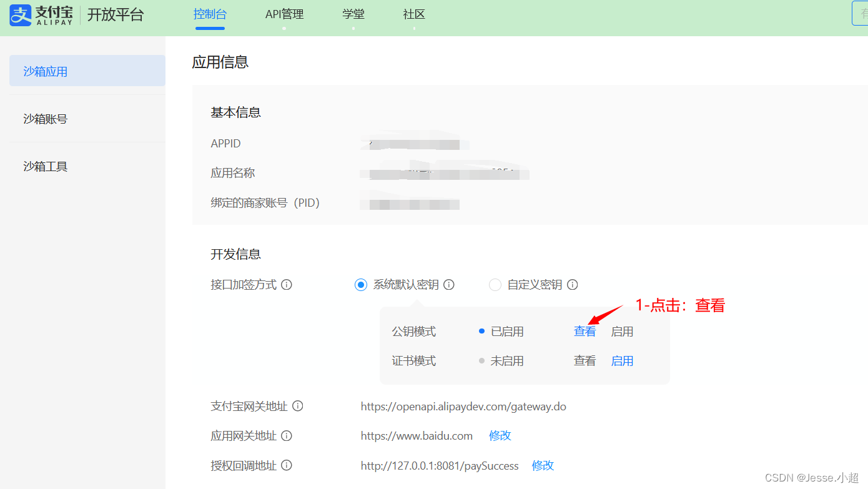View the 公钥模式 key via 查看 link
868x489 pixels.
pos(584,331)
